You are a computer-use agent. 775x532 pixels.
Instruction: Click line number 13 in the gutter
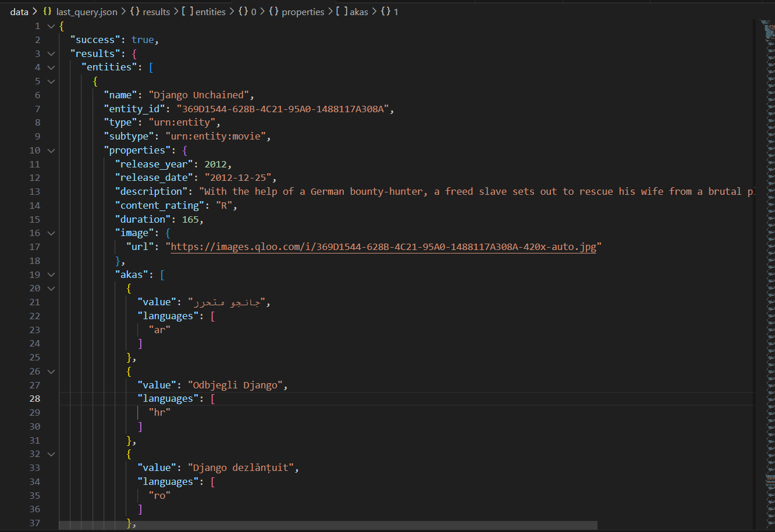[35, 192]
